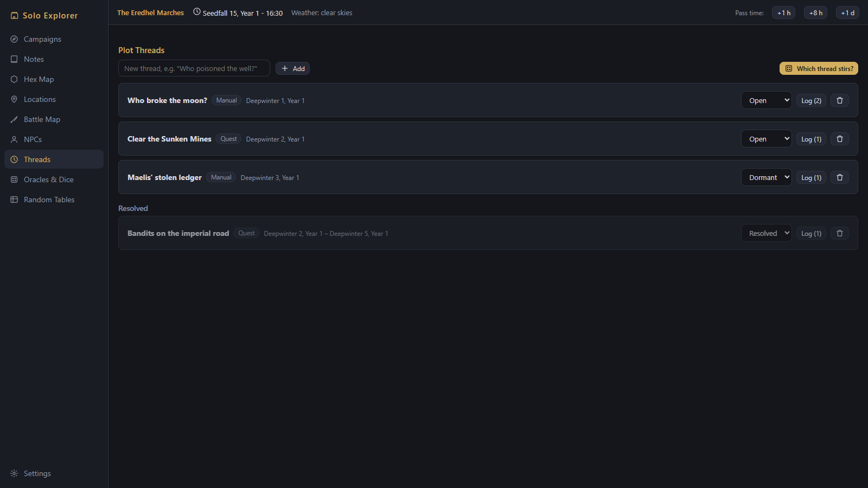
Task: Click the 'Deepwinter 3, Year 1' date
Action: [x=270, y=178]
